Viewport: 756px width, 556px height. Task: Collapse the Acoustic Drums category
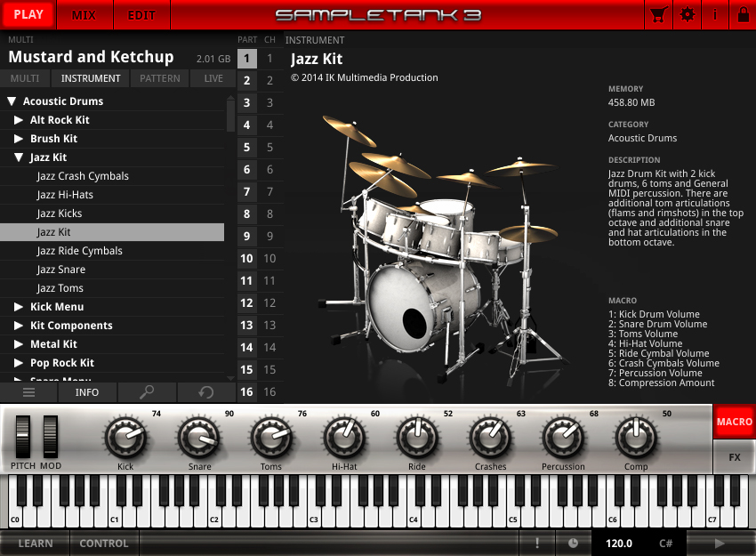pyautogui.click(x=12, y=101)
